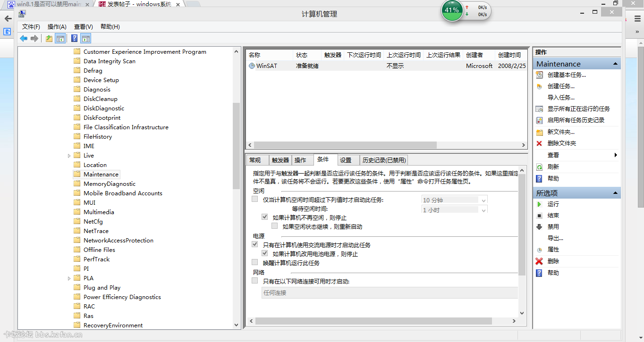
Task: Expand the PLA folder tree node
Action: point(69,278)
